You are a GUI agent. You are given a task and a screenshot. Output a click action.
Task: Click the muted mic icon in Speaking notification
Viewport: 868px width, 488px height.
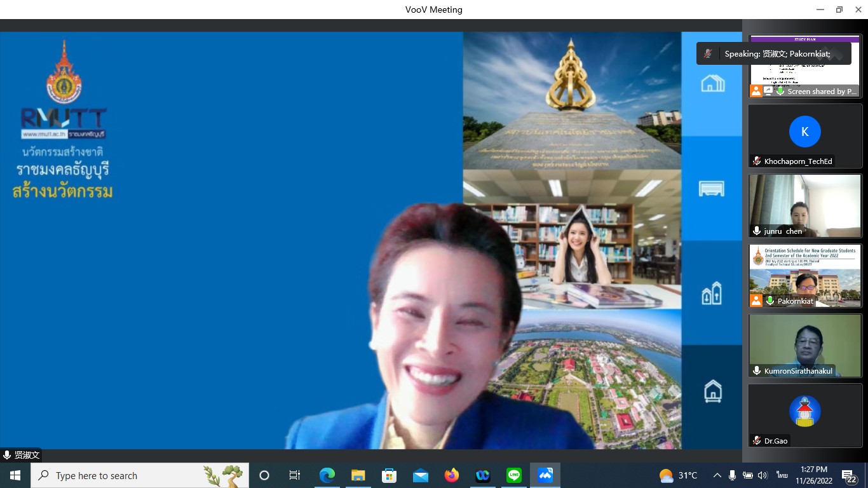click(x=708, y=54)
